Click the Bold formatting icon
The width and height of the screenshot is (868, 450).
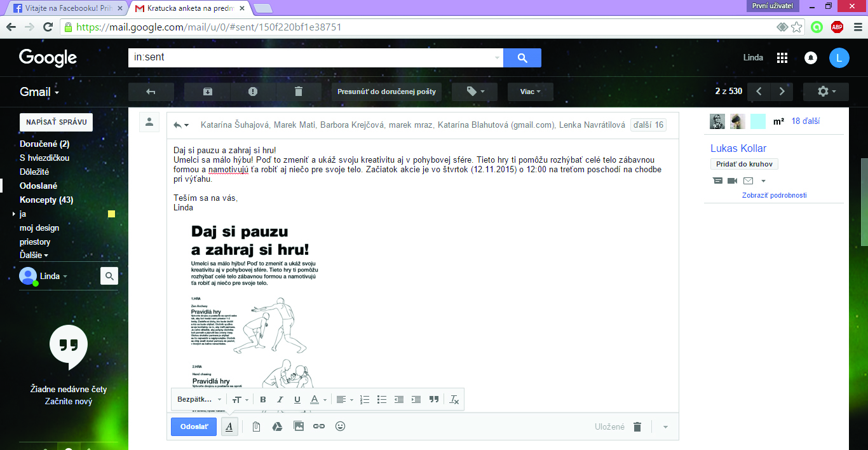point(263,400)
